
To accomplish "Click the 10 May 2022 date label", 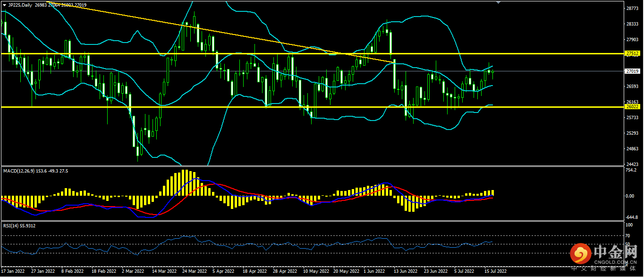I will (x=315, y=272).
